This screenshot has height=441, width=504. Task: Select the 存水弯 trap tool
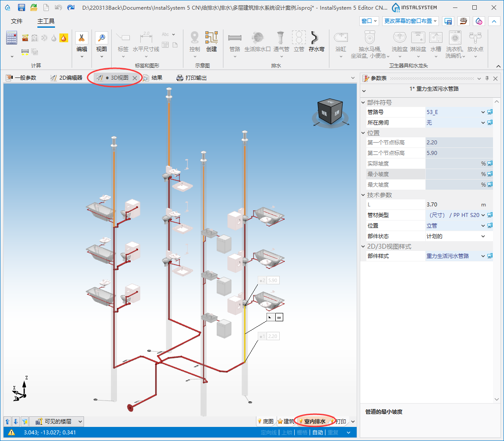pos(316,42)
